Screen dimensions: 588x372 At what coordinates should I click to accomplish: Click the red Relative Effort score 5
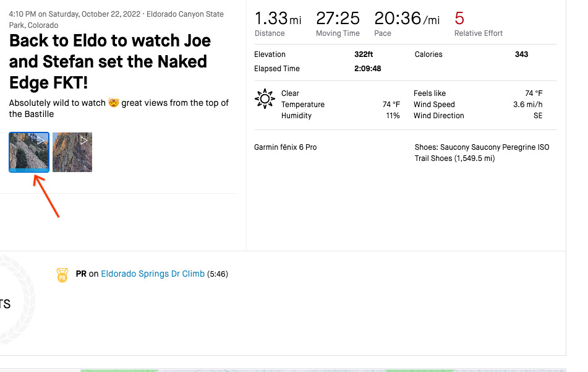click(459, 18)
